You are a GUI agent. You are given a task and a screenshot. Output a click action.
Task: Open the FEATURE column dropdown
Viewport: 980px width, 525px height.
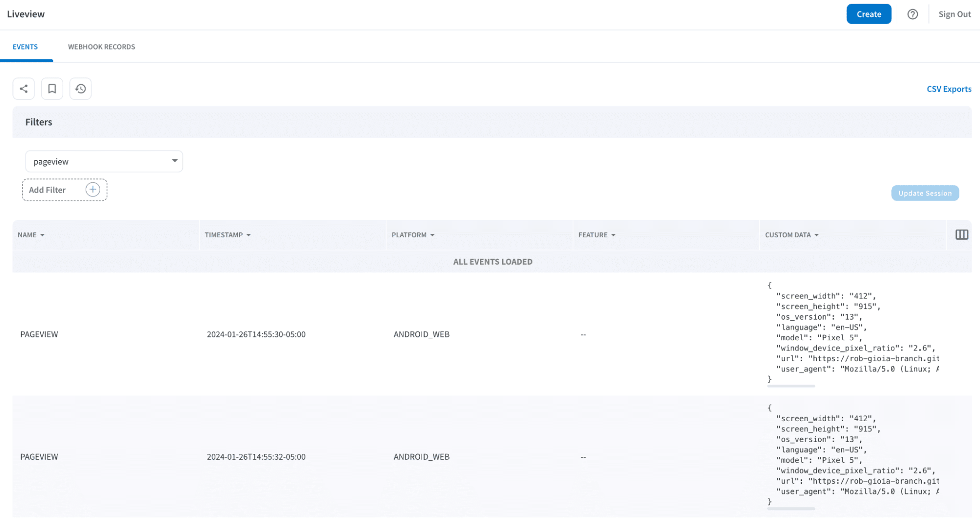pyautogui.click(x=613, y=235)
